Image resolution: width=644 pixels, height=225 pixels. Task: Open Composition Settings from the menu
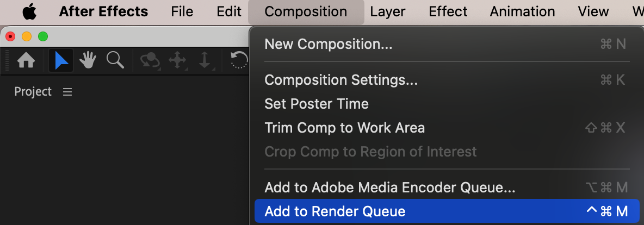(x=341, y=80)
